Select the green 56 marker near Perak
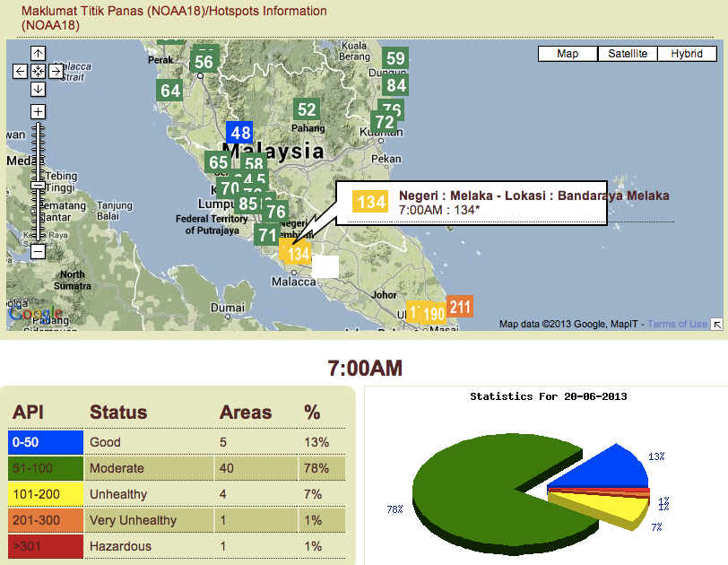 coord(204,61)
